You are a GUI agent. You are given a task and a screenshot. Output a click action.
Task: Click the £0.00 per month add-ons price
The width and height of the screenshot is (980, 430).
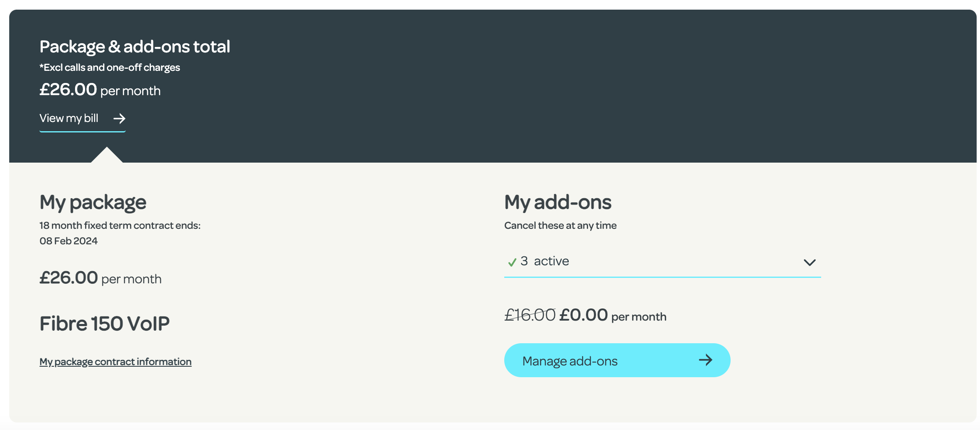[612, 315]
